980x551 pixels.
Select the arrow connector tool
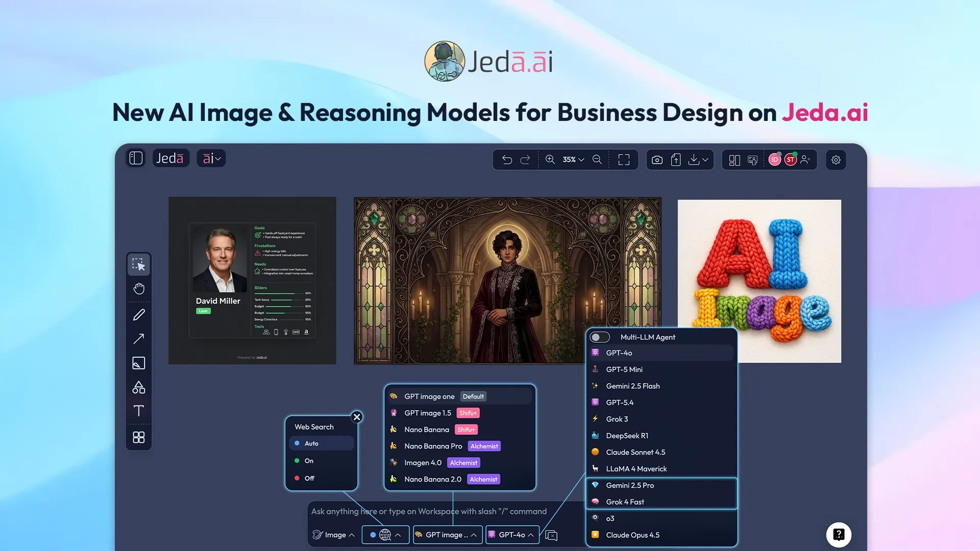138,339
